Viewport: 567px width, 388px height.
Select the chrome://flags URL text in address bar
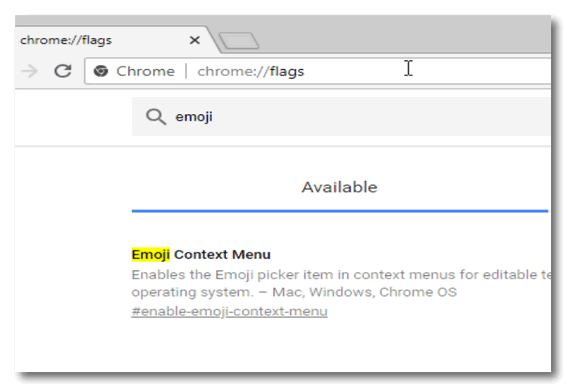[x=250, y=72]
